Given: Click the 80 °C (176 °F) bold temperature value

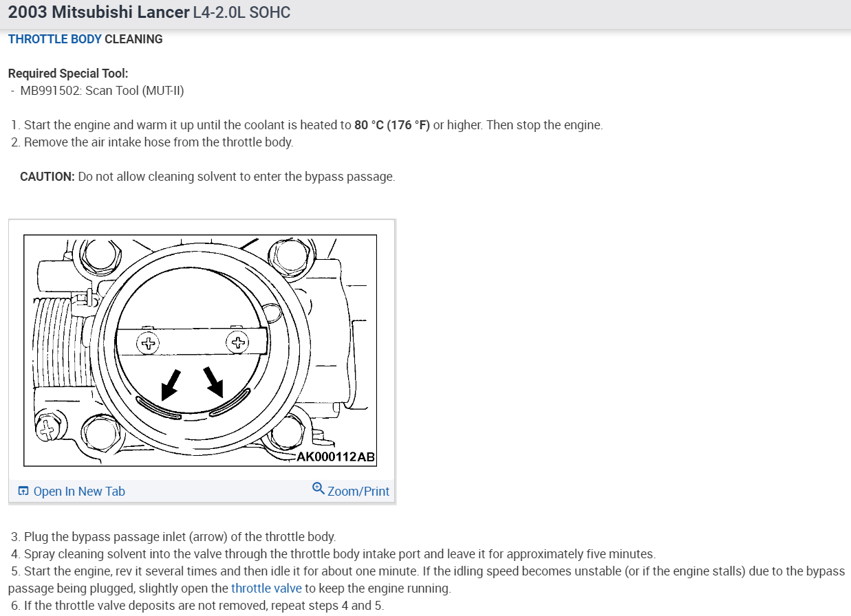Looking at the screenshot, I should pyautogui.click(x=392, y=125).
